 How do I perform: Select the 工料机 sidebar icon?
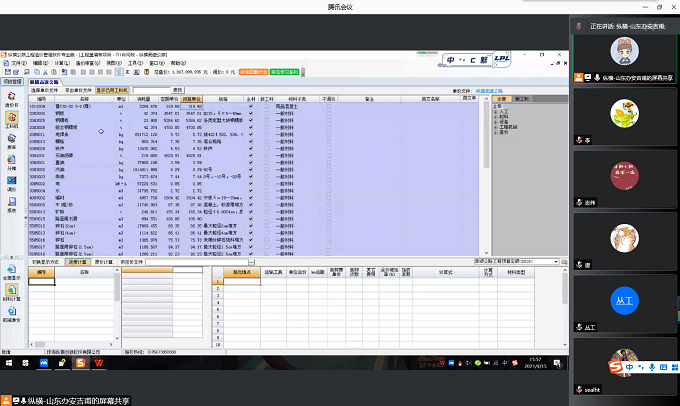12,120
